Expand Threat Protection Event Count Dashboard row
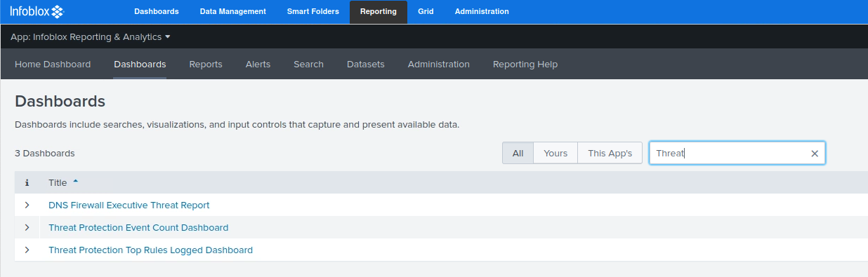The image size is (868, 277). point(27,228)
